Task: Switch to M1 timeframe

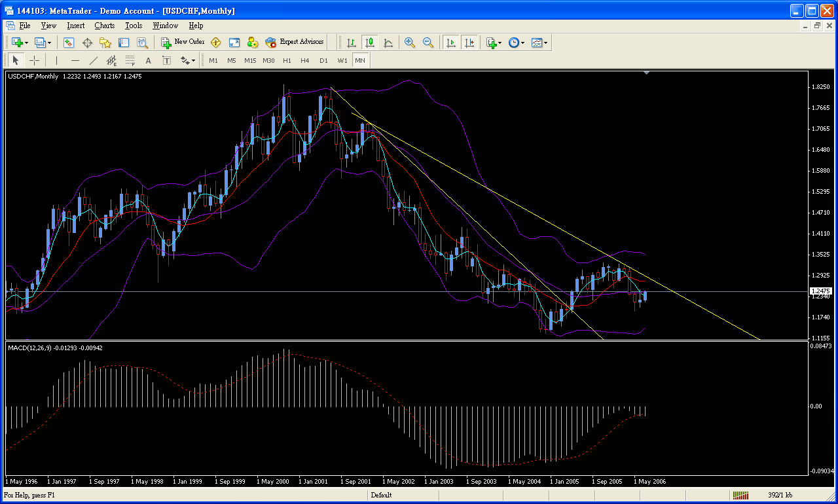Action: [x=213, y=60]
